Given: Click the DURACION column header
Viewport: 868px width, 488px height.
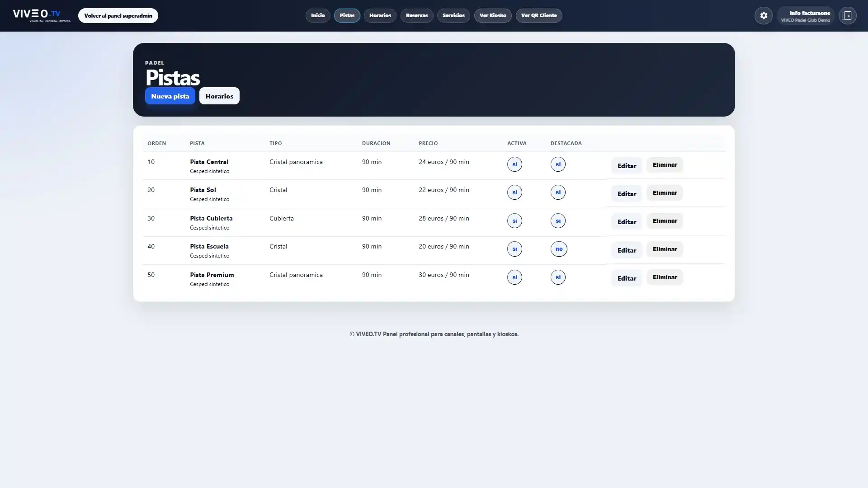Looking at the screenshot, I should [x=376, y=143].
